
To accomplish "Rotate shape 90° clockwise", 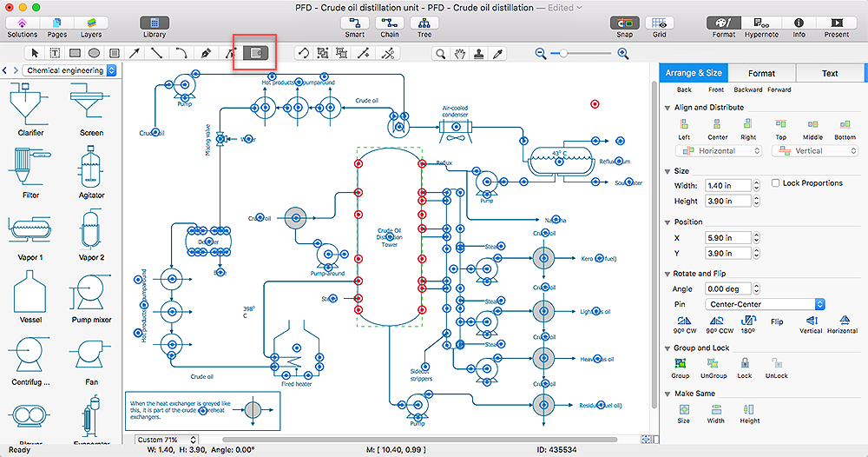I will (684, 321).
